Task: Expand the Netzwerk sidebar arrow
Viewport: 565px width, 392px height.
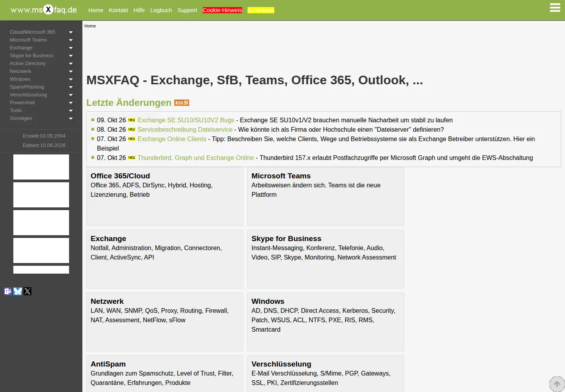Action: point(71,71)
